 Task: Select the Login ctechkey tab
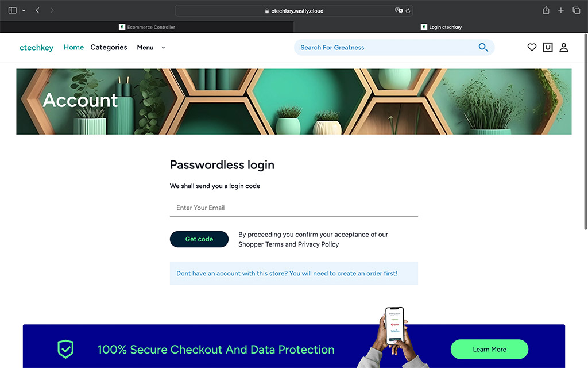(x=440, y=27)
